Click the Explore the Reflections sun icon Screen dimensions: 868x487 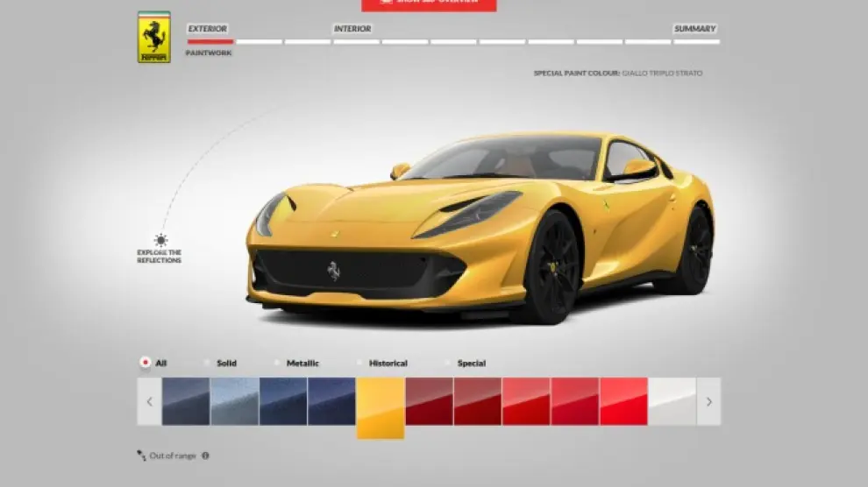pos(160,240)
